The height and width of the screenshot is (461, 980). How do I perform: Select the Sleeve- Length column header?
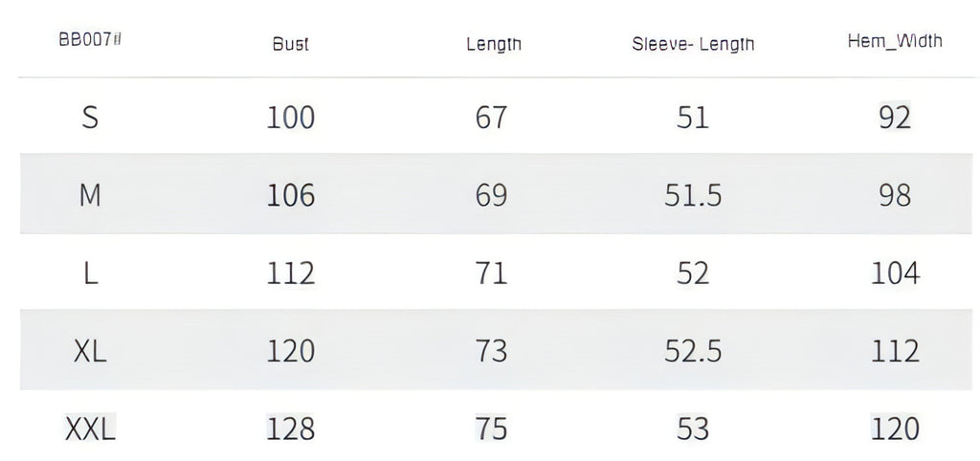(693, 44)
